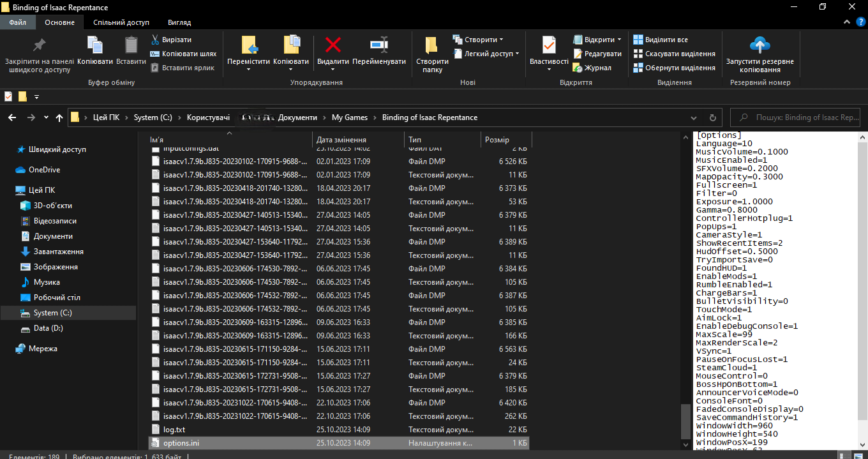Select the log.txt file
Image resolution: width=868 pixels, height=459 pixels.
[339, 430]
